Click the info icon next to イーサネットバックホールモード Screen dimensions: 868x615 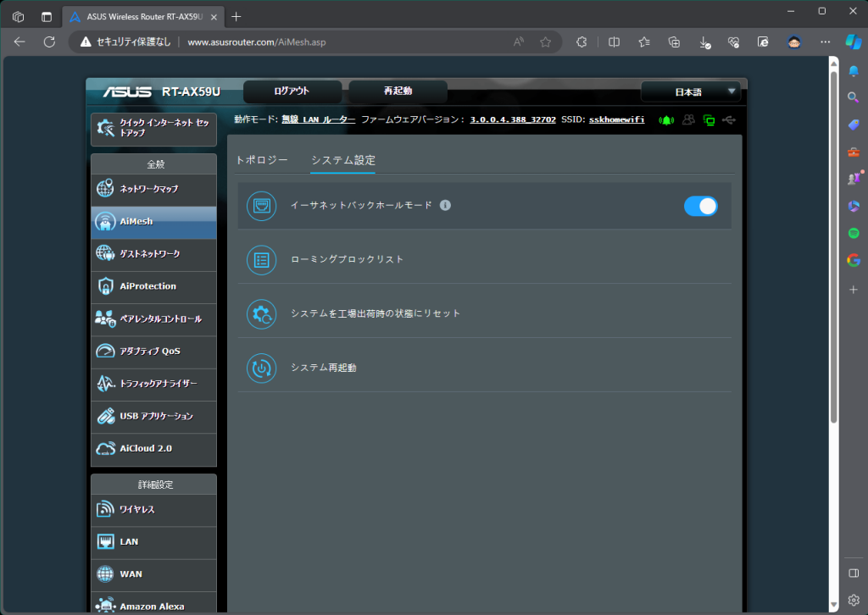(445, 205)
